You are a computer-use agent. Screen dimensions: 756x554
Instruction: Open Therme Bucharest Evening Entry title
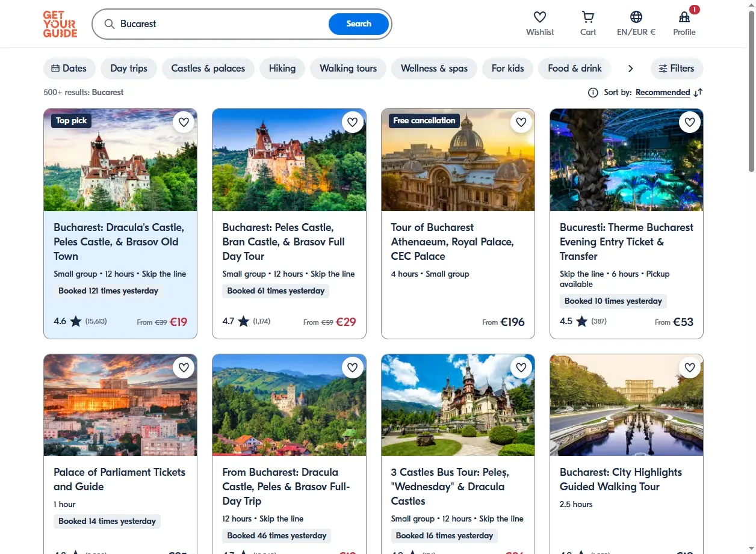point(627,242)
